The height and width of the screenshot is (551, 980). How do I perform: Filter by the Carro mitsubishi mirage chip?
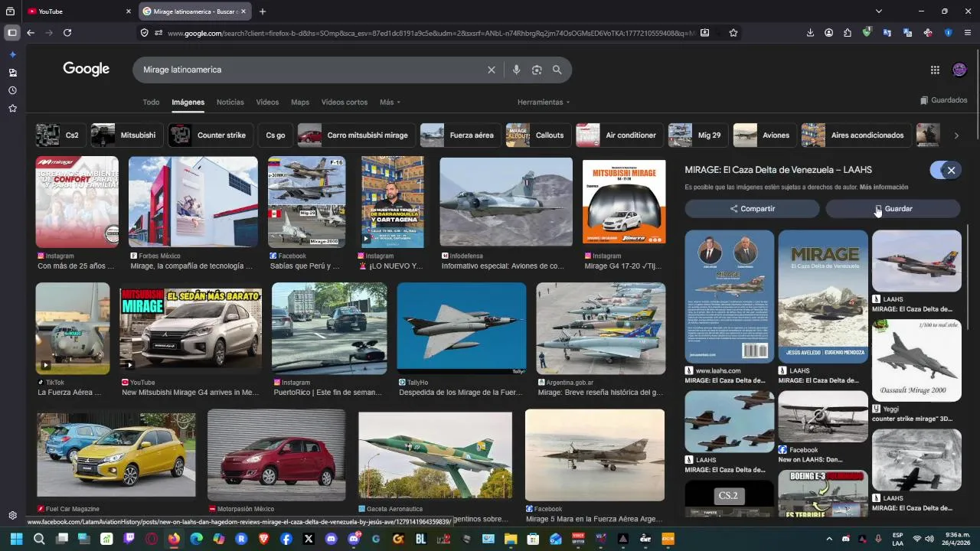[x=355, y=135]
